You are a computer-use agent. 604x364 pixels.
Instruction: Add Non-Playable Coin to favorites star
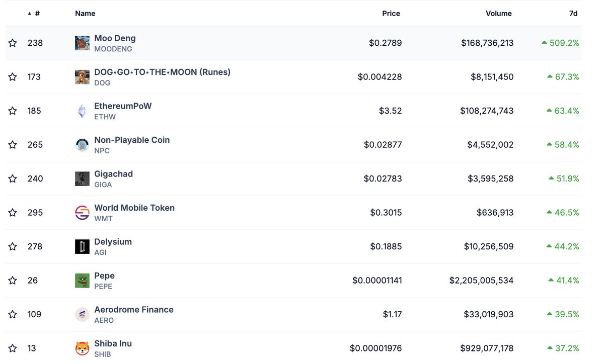point(13,145)
